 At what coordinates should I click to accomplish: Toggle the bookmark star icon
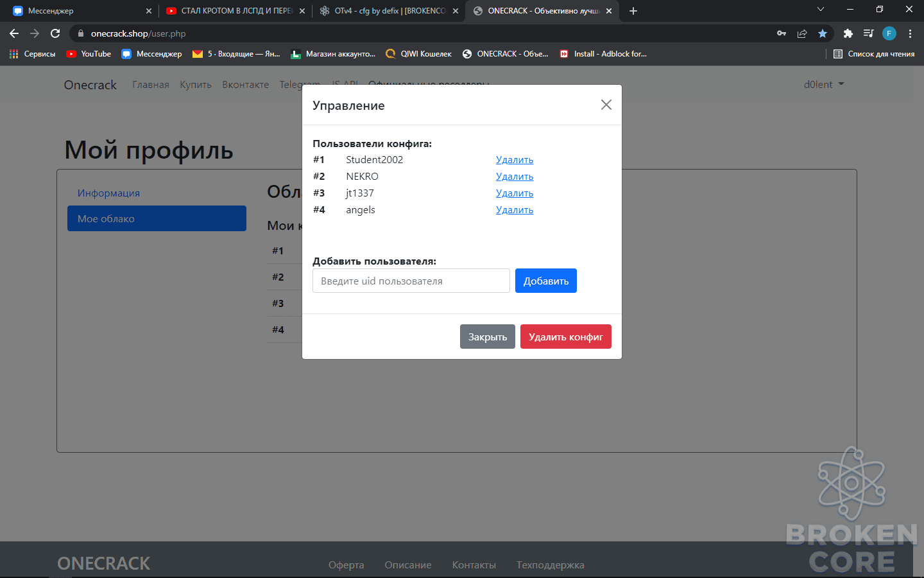pyautogui.click(x=823, y=33)
